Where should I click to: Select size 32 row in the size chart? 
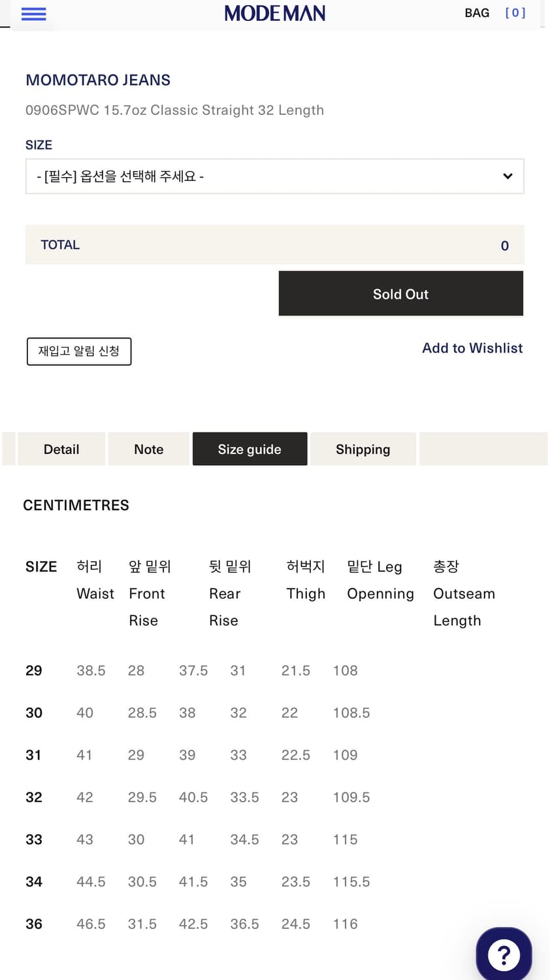33,797
